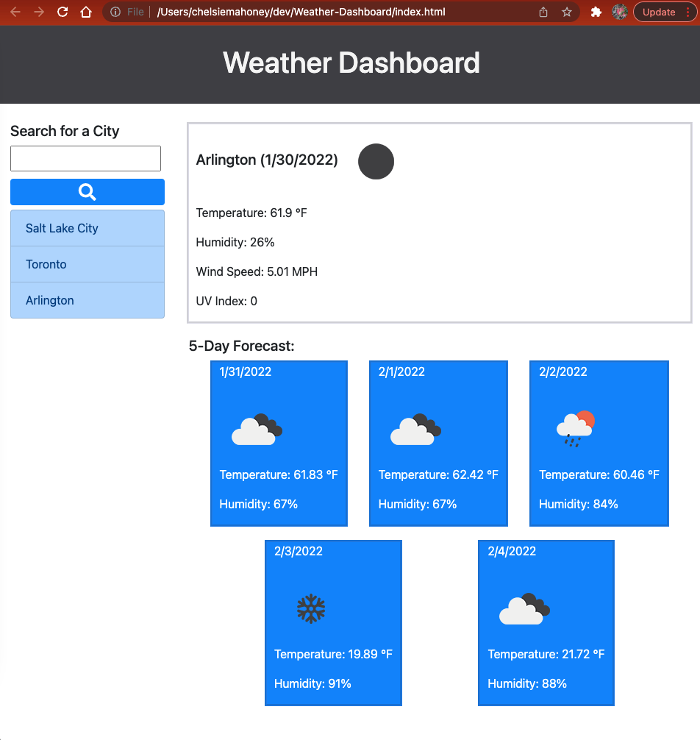Open the profile avatar icon
Screen dimensions: 700x740
click(x=619, y=12)
